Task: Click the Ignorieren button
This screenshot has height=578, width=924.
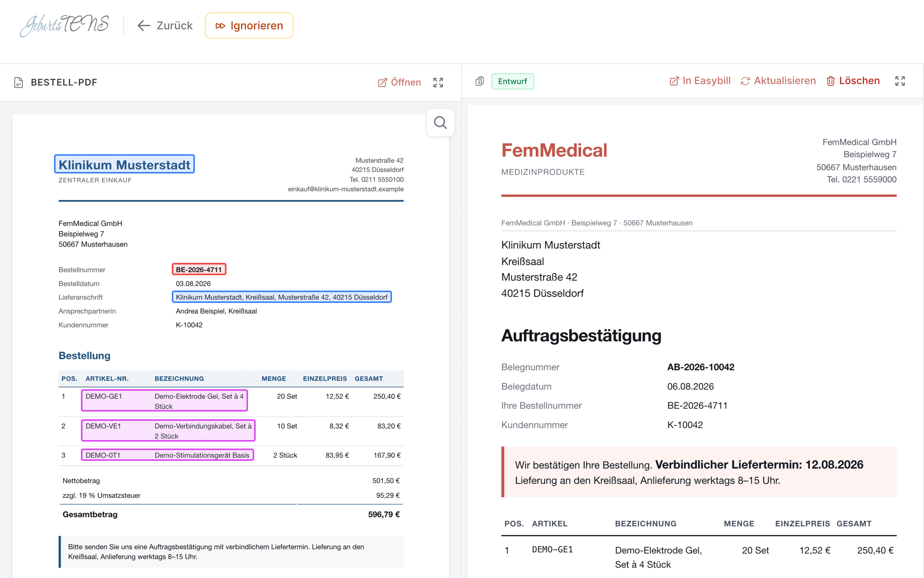Action: tap(249, 26)
